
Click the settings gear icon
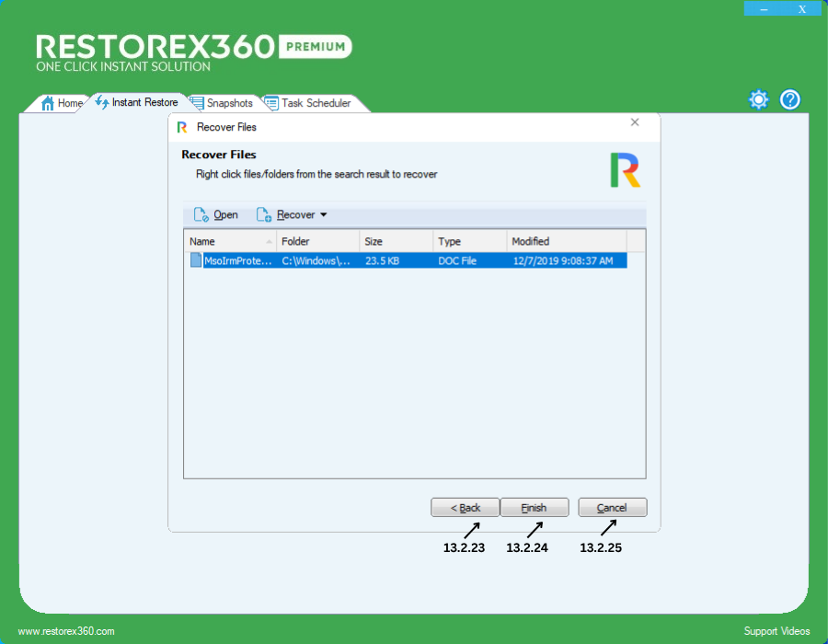tap(758, 100)
